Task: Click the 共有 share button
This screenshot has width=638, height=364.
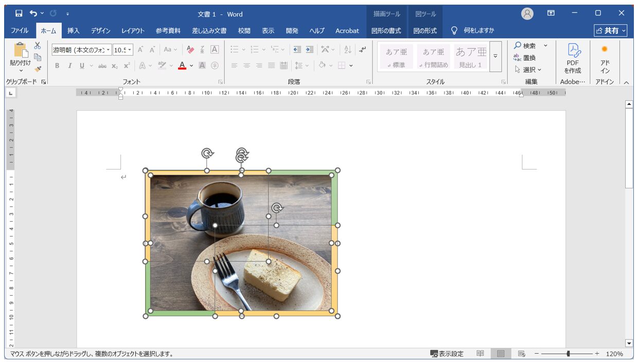Action: pyautogui.click(x=611, y=31)
